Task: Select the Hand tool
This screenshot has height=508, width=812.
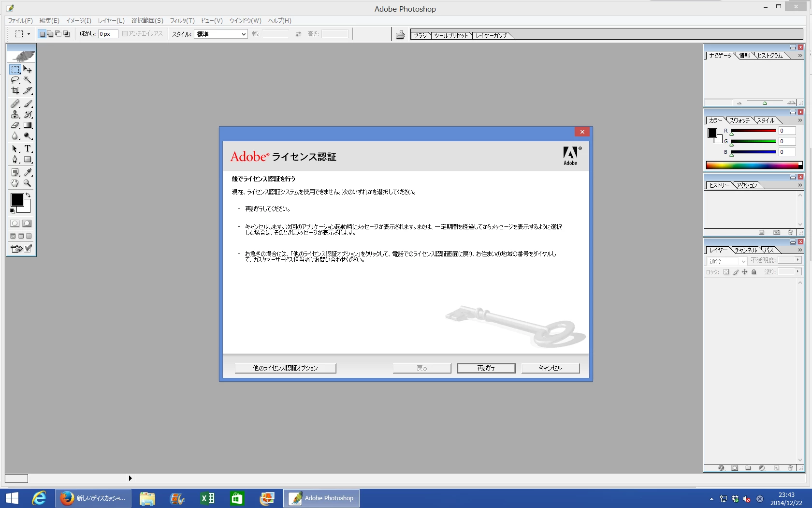Action: pyautogui.click(x=15, y=183)
